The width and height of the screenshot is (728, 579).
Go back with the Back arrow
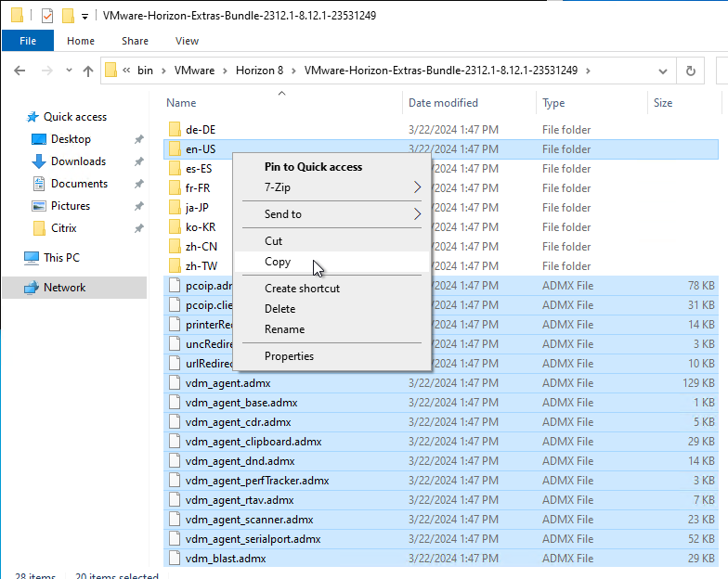pos(19,71)
